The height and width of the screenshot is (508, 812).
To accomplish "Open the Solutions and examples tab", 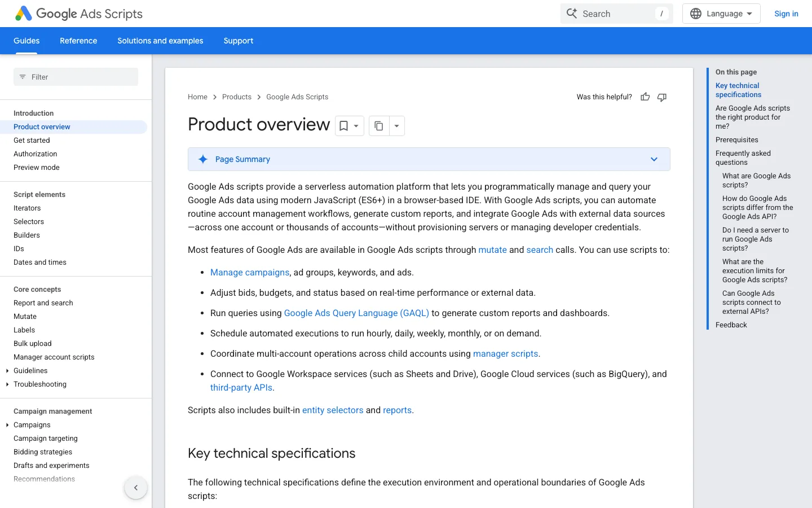I will coord(160,41).
